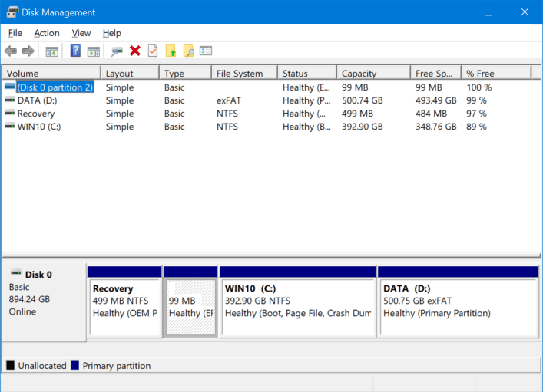Screen dimensions: 543x392
Task: Click the 894.24 GB disk size text
Action: tap(29, 299)
